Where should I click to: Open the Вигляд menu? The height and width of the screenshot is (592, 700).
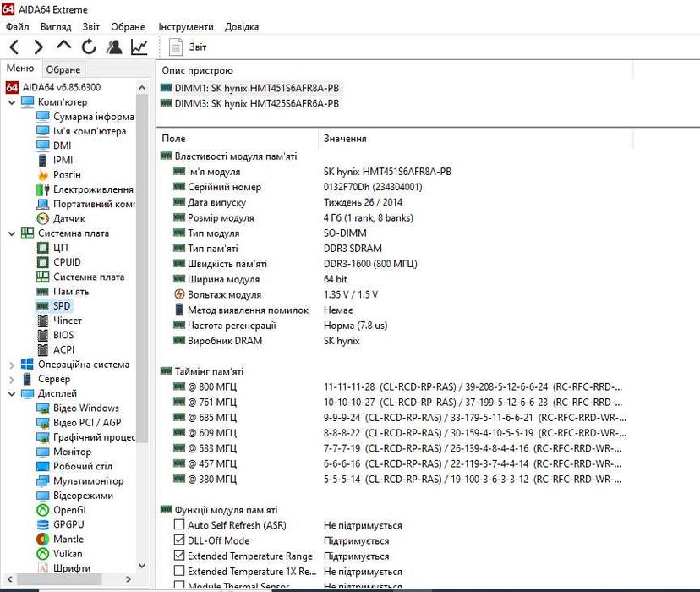click(x=56, y=27)
